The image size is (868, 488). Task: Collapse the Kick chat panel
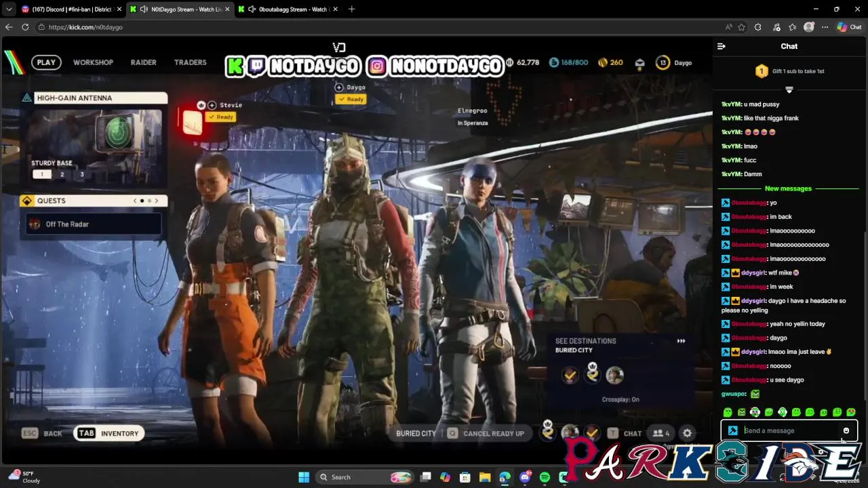(722, 46)
